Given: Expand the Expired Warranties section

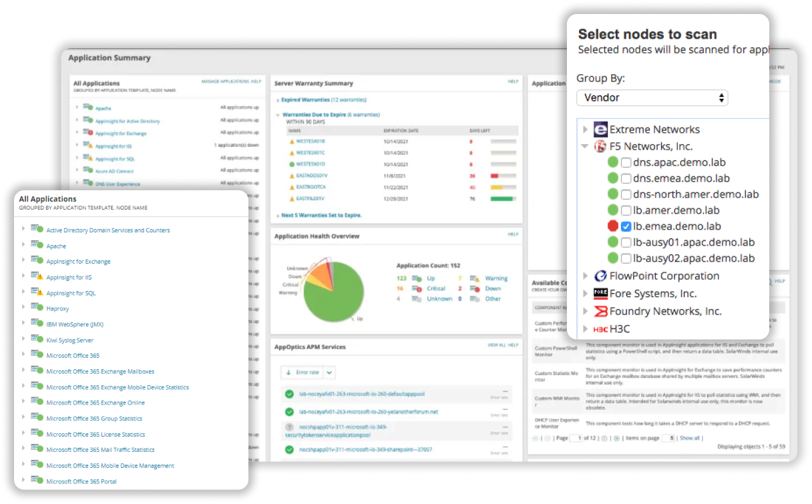Looking at the screenshot, I should click(278, 100).
